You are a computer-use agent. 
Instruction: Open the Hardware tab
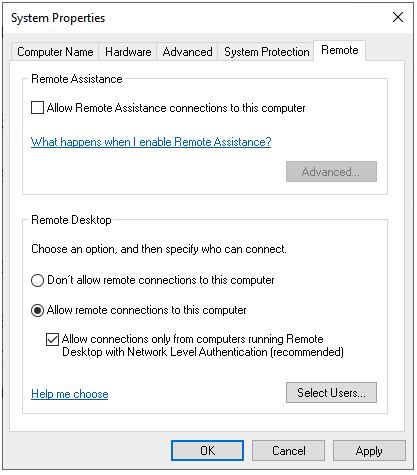pos(128,52)
